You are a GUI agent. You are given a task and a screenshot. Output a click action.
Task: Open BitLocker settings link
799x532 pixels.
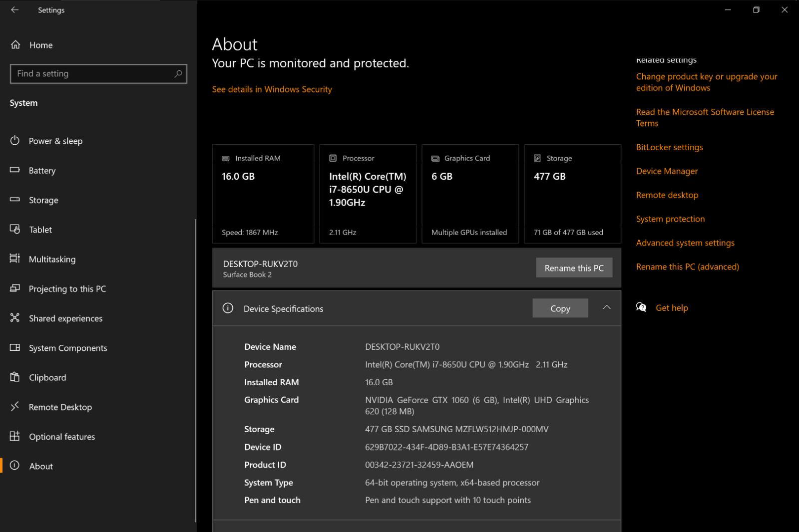click(x=669, y=147)
